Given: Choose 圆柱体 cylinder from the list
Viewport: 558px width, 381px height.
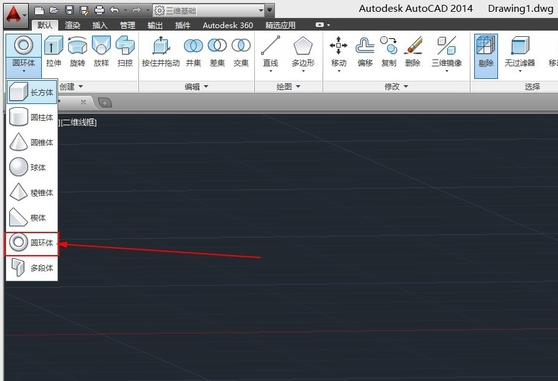Looking at the screenshot, I should [x=32, y=117].
